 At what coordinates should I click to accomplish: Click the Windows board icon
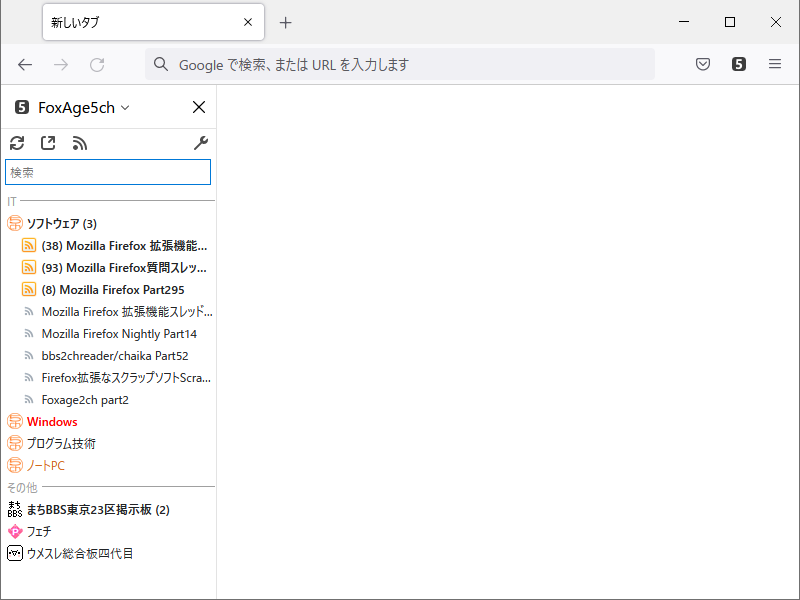coord(15,421)
